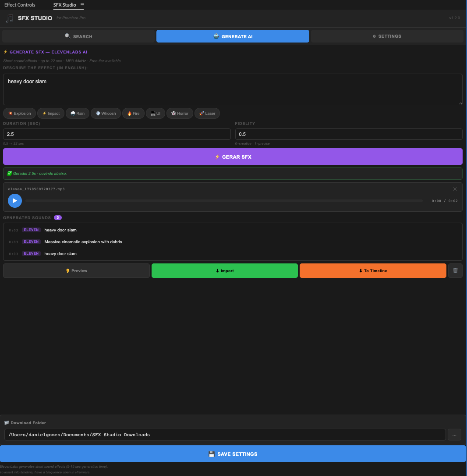Viewport: 467px width, 476px height.
Task: Switch to the Effect Controls tab
Action: pyautogui.click(x=20, y=5)
